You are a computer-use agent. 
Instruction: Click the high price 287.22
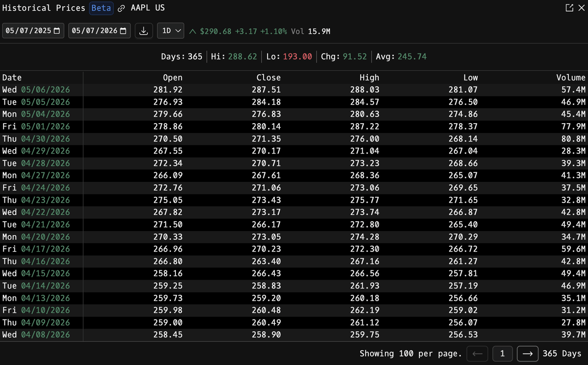click(x=365, y=126)
